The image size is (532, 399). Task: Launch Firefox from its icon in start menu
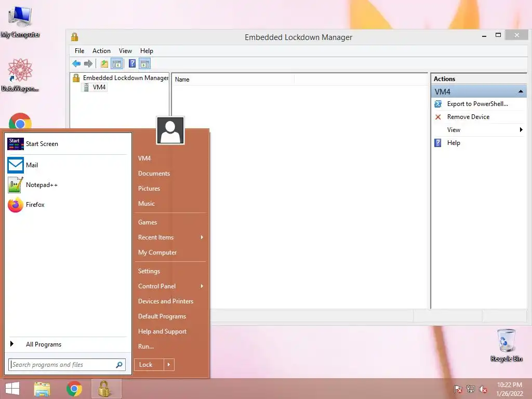tap(16, 205)
